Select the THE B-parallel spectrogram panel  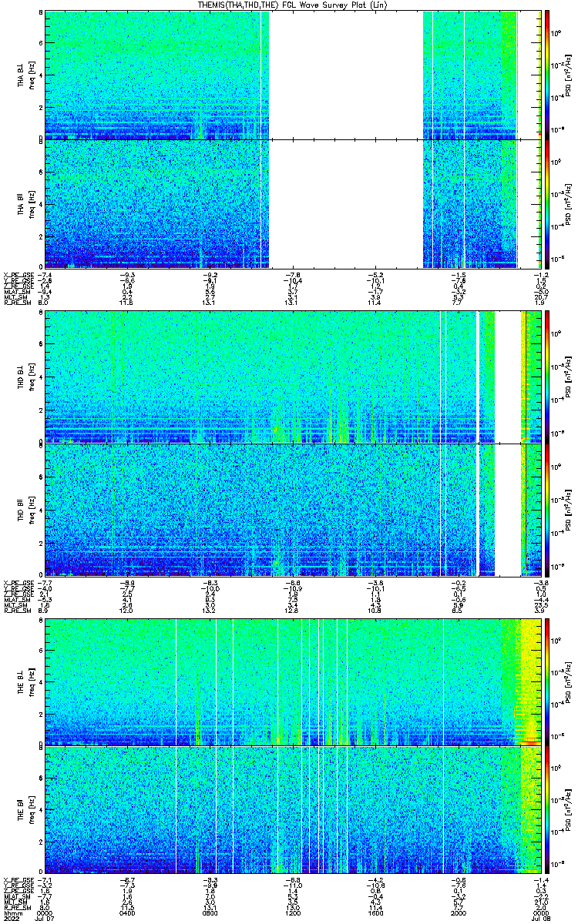click(293, 809)
